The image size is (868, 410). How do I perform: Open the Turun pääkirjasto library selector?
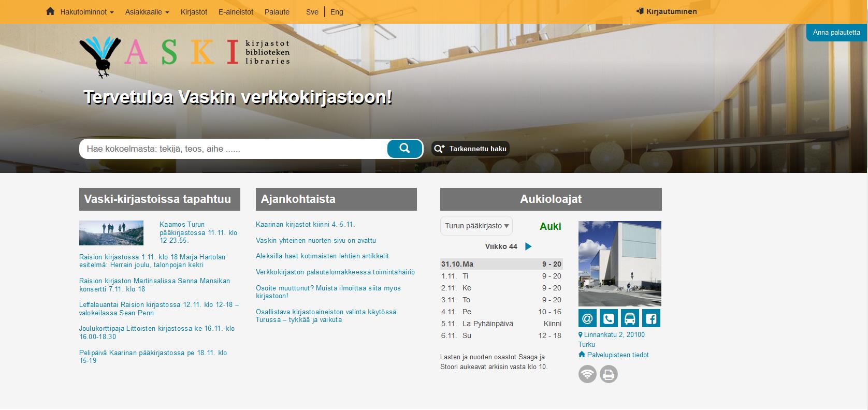pyautogui.click(x=476, y=226)
